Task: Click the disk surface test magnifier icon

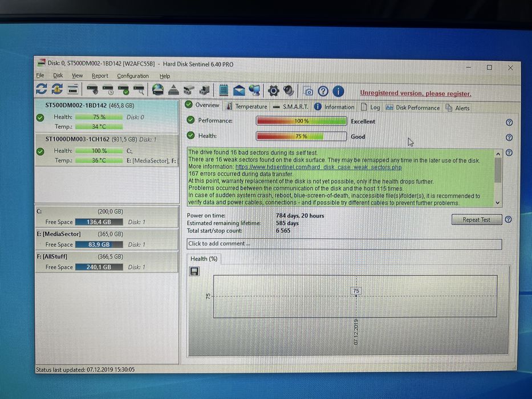Action: 139,89
